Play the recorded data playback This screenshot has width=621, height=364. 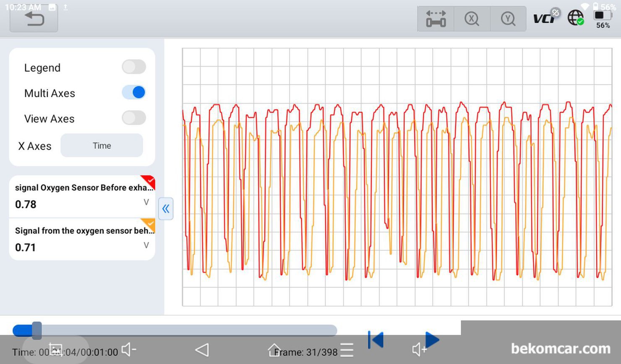[x=432, y=340]
